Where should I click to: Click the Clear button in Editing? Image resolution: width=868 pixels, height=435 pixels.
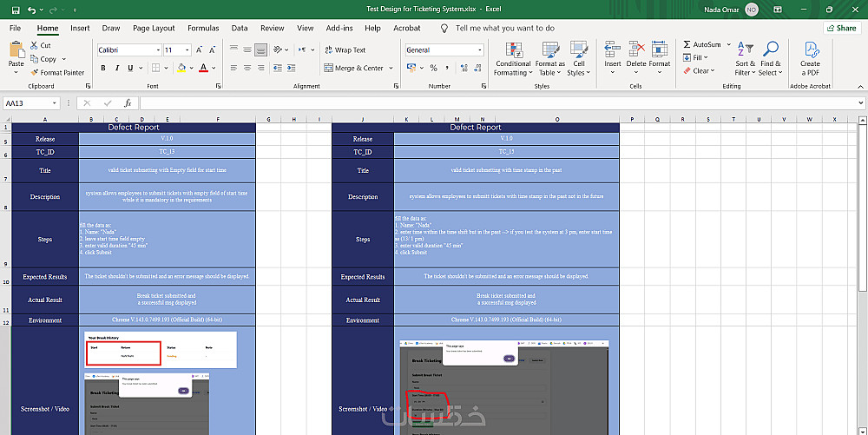[699, 71]
